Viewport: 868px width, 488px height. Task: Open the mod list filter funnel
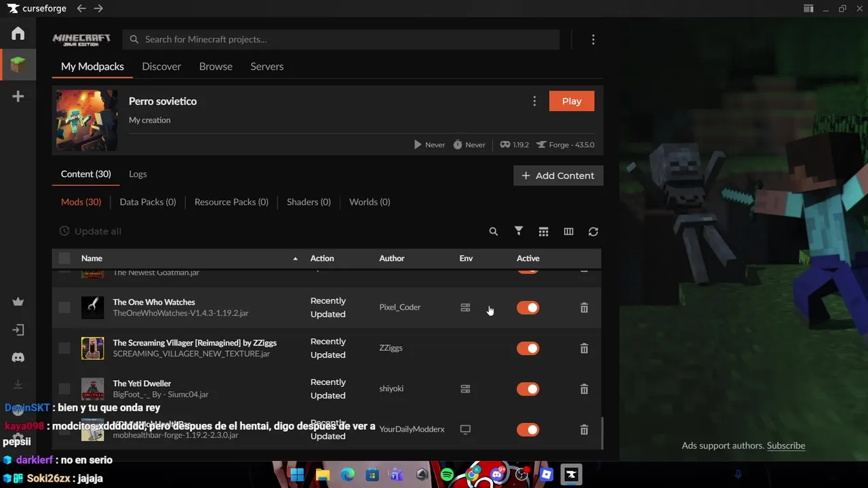pos(519,231)
